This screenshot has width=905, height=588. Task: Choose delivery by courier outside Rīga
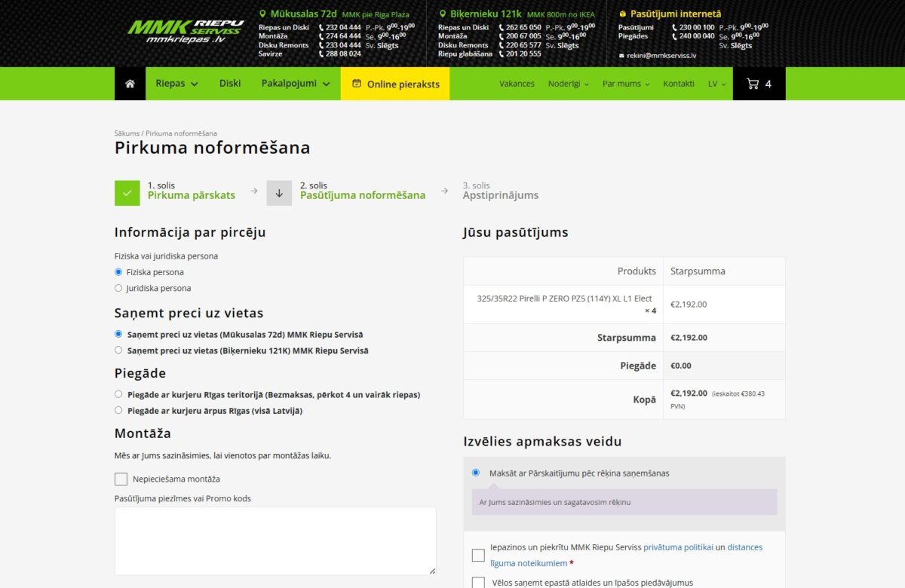[x=118, y=409]
